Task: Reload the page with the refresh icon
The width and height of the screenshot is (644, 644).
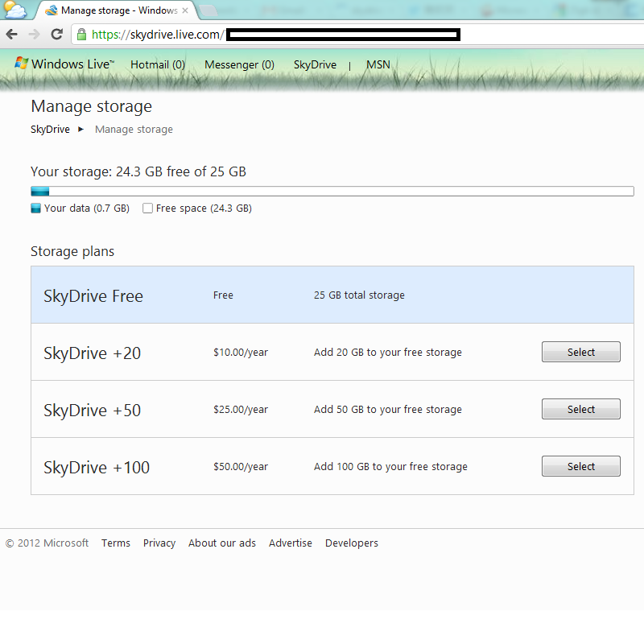Action: 56,34
